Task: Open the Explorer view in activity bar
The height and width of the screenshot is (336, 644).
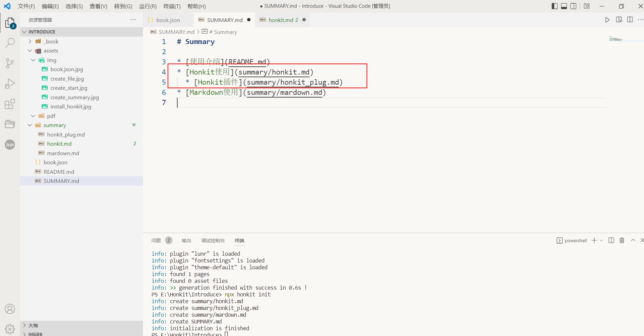Action: pyautogui.click(x=10, y=23)
